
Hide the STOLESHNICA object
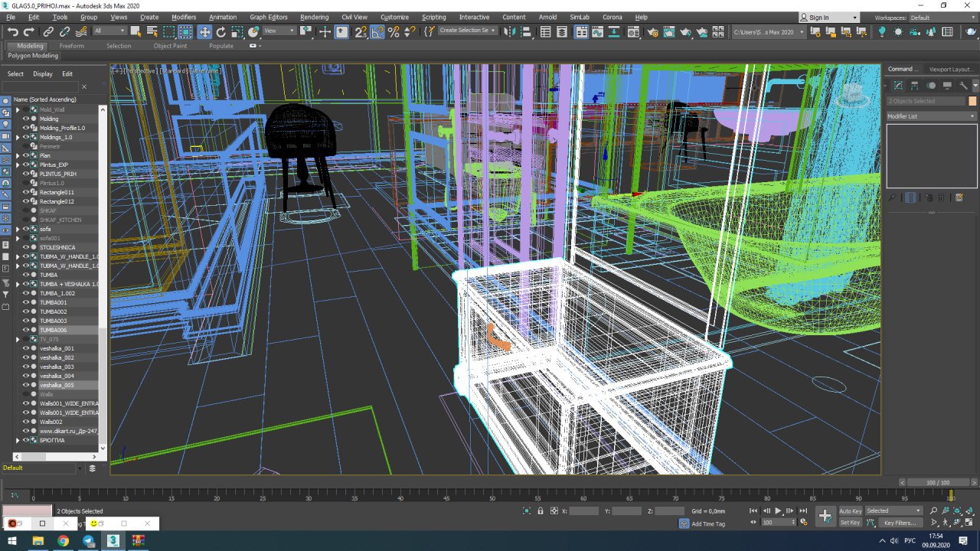click(x=25, y=247)
